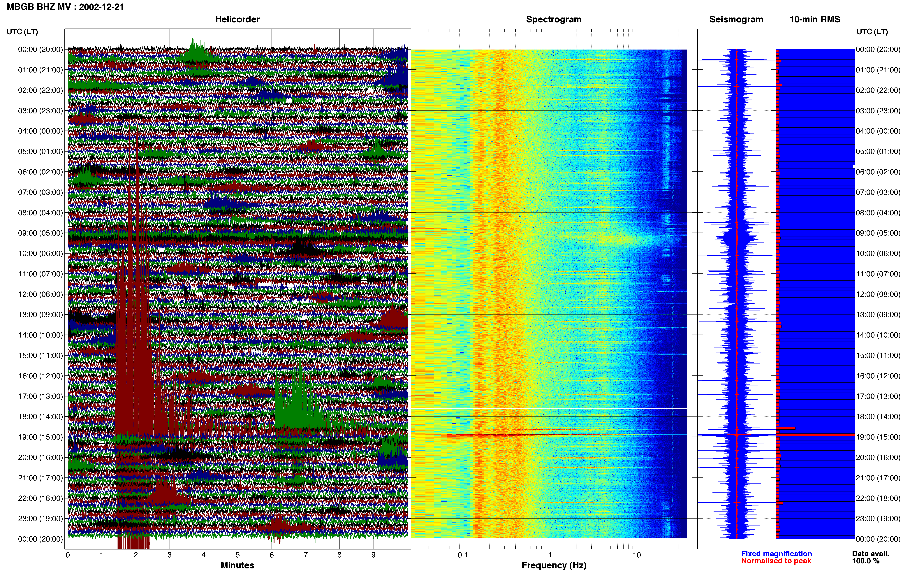
Task: Click left time label '15:00 (11:00)'
Action: click(x=41, y=356)
